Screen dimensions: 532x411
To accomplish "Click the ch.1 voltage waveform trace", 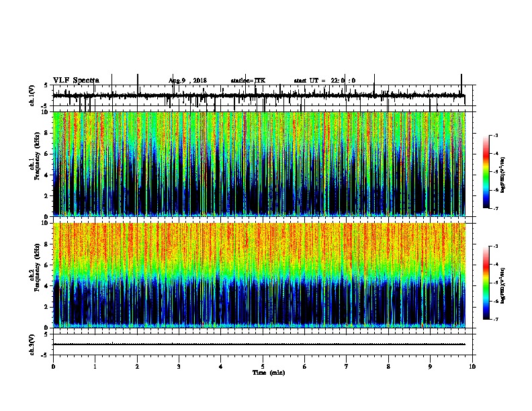I will coord(259,95).
